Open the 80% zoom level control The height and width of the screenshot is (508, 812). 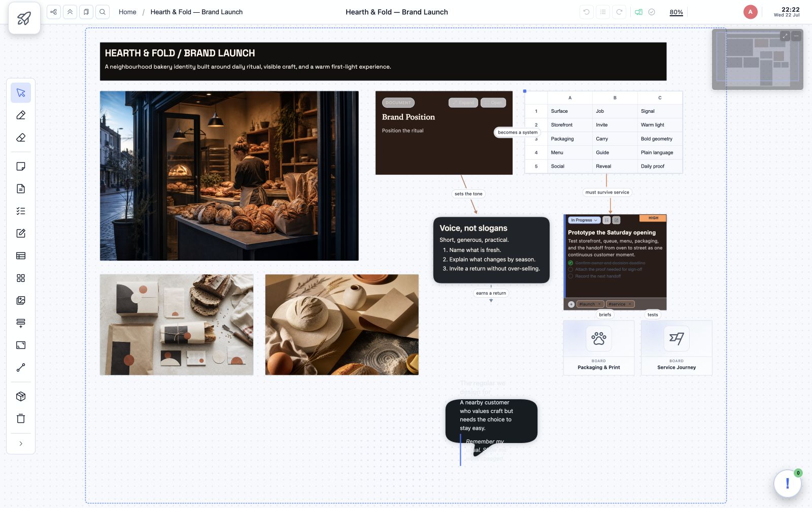(x=676, y=12)
